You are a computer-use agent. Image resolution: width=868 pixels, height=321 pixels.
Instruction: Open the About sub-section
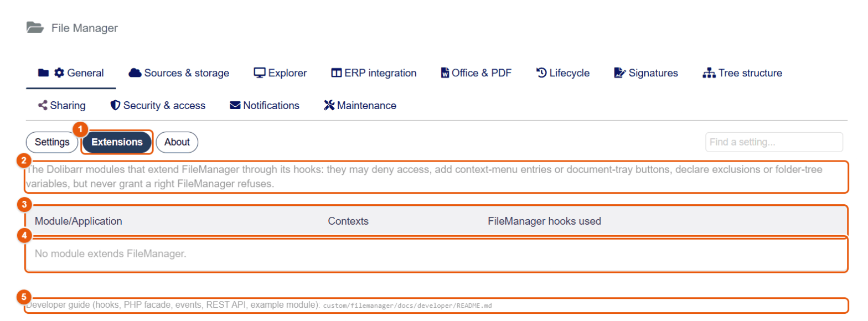177,142
